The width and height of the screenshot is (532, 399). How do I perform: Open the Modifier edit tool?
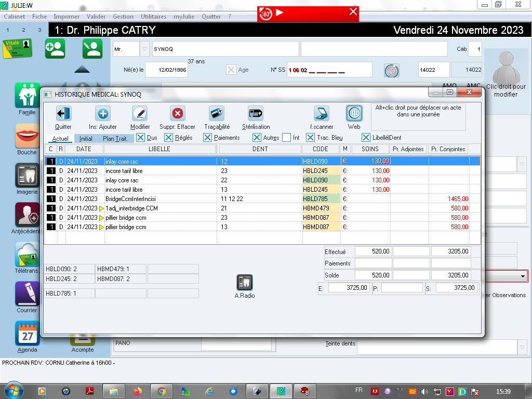[x=140, y=114]
